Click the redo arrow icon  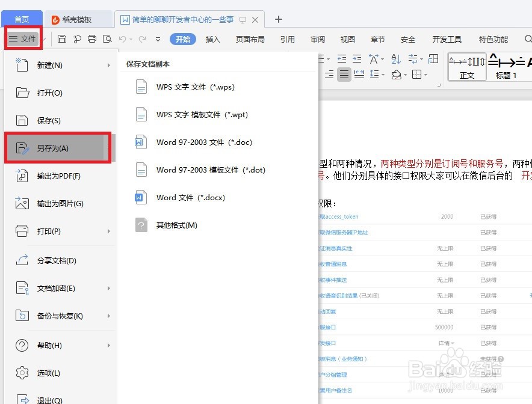[x=143, y=39]
